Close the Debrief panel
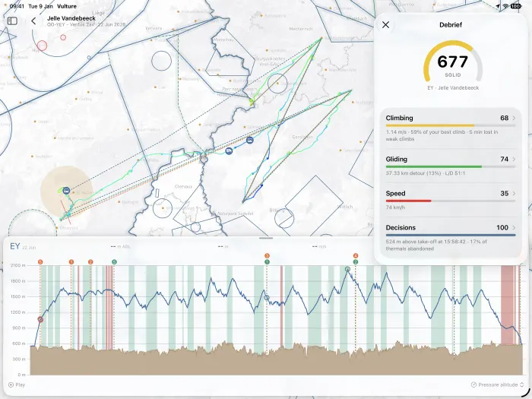Screen dimensions: 532x399 [386, 25]
